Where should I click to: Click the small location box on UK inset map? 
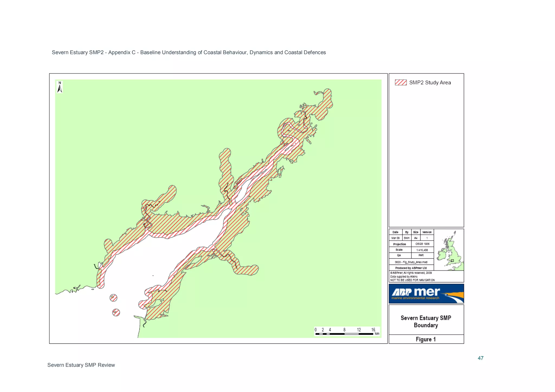click(452, 260)
